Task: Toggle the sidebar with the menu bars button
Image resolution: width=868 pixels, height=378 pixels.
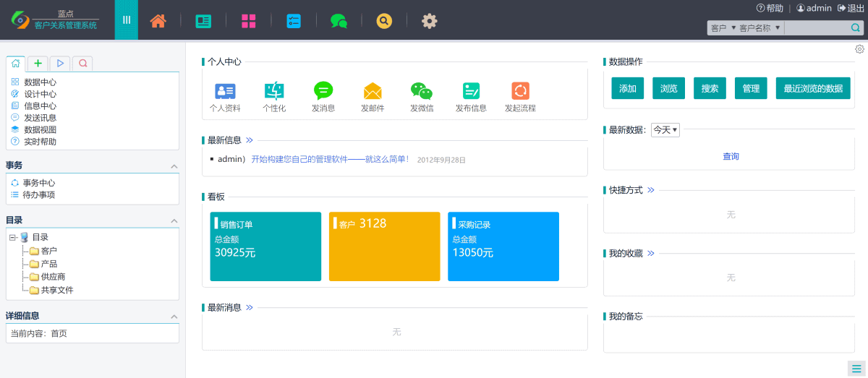Action: [x=127, y=20]
